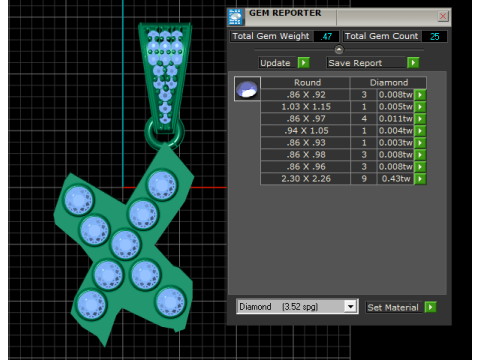Click the Diamond column header

tap(389, 83)
